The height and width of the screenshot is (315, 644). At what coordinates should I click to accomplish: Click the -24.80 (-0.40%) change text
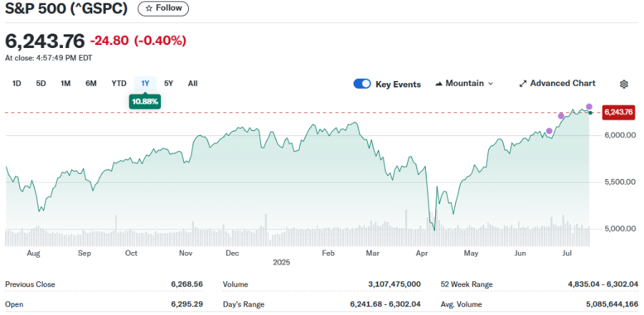(x=138, y=41)
